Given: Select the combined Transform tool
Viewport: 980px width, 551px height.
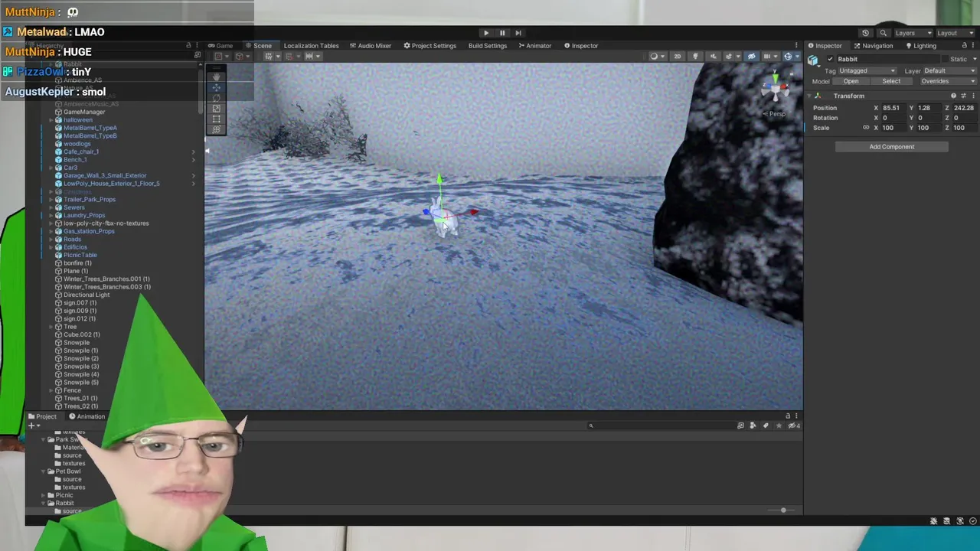Looking at the screenshot, I should pyautogui.click(x=217, y=129).
